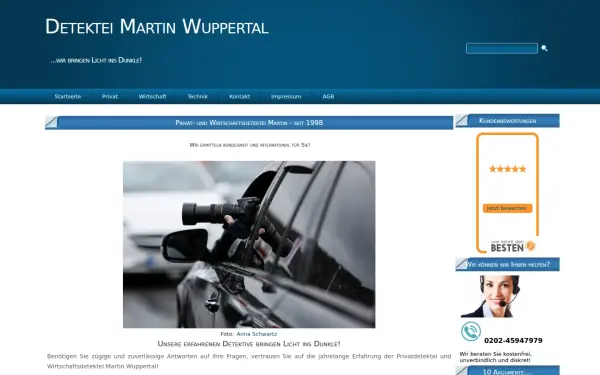This screenshot has height=375, width=600.
Task: Open the Impressum menu item
Action: click(286, 96)
